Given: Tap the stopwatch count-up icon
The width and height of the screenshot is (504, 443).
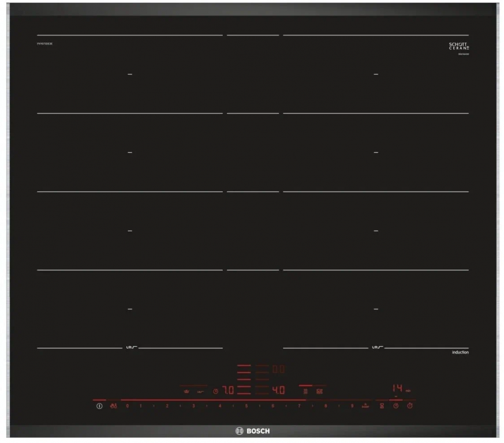Looking at the screenshot, I should 410,406.
